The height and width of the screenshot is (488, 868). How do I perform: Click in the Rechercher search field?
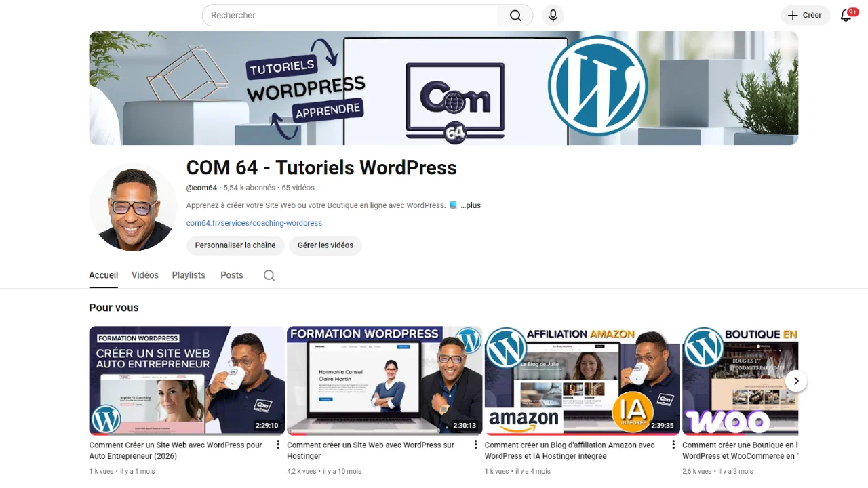[x=350, y=16]
